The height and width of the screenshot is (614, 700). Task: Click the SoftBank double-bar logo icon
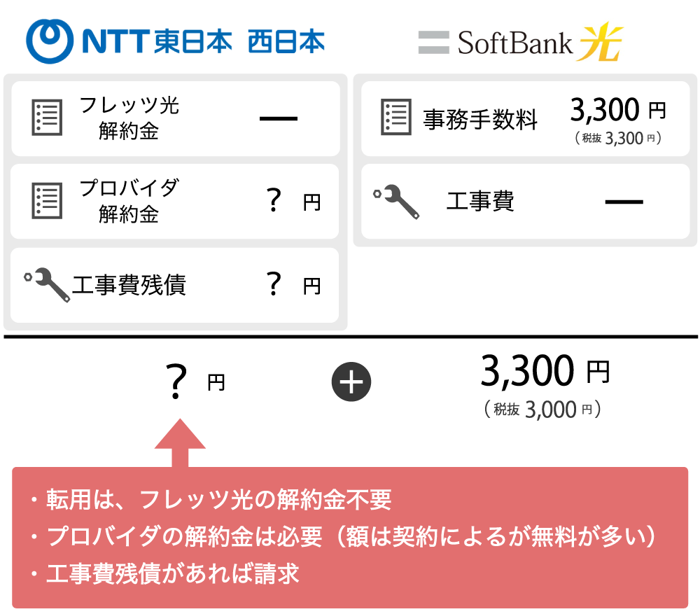[433, 42]
